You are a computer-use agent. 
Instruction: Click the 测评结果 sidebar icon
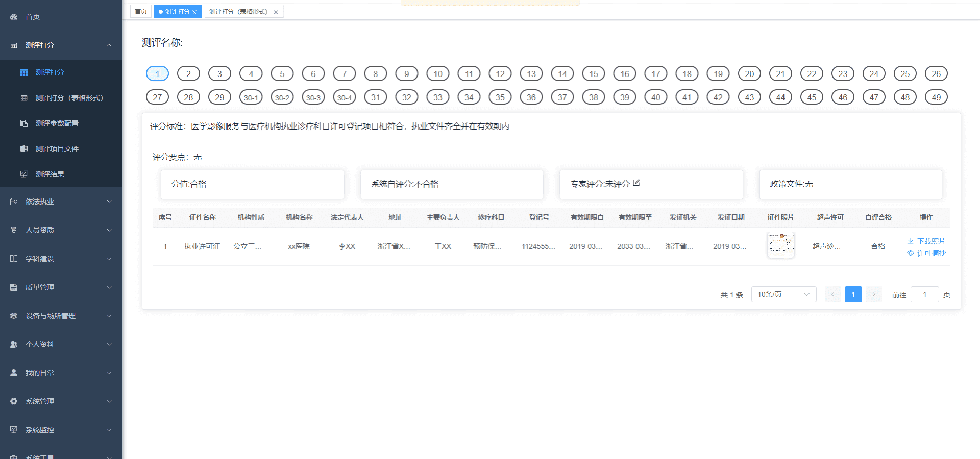[x=24, y=174]
